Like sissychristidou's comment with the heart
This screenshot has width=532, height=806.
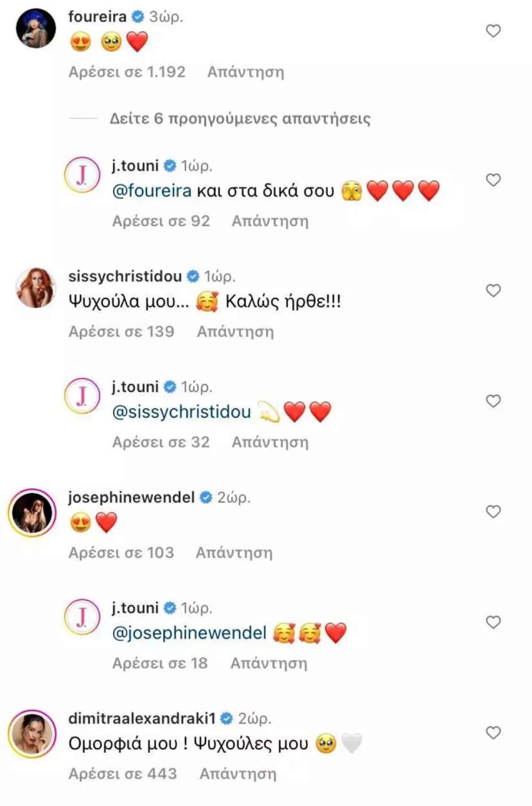click(494, 290)
